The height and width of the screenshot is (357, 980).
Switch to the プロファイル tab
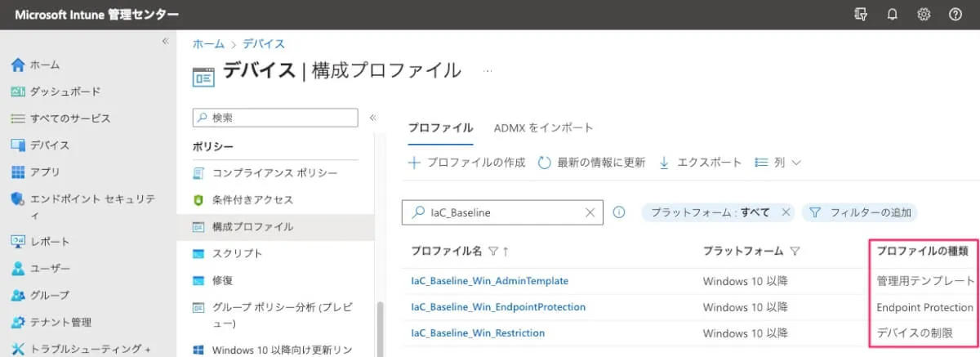coord(440,127)
